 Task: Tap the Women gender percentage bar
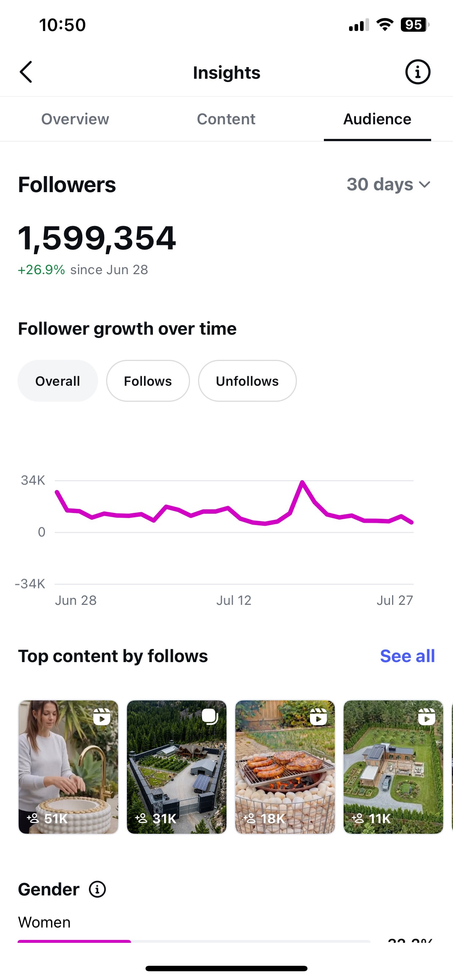(194, 941)
